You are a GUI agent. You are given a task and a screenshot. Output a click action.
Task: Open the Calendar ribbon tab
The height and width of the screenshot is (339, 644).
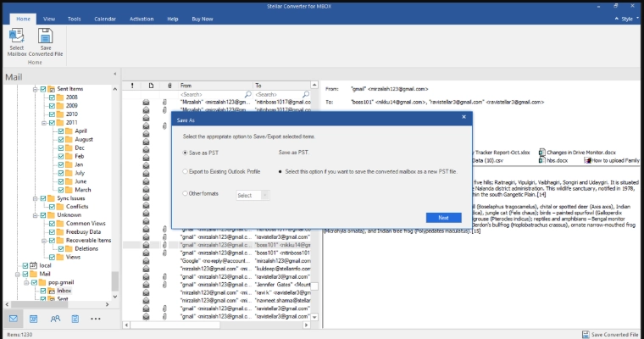coord(105,19)
